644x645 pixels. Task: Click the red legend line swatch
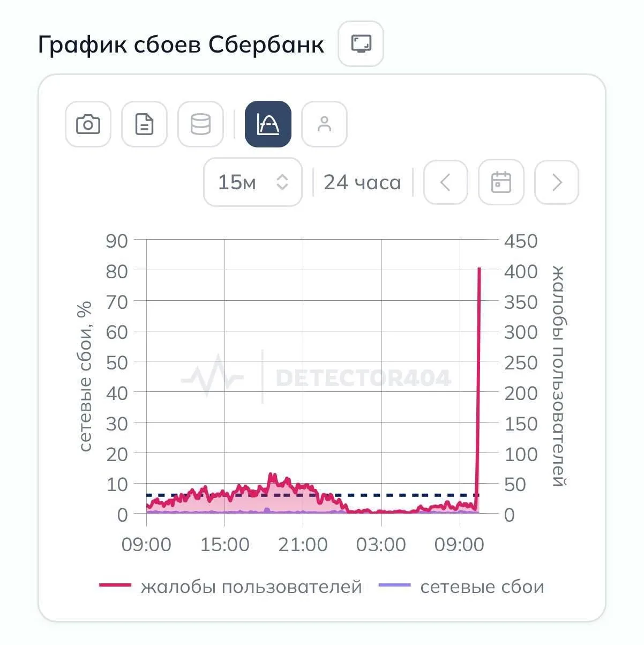(x=115, y=585)
